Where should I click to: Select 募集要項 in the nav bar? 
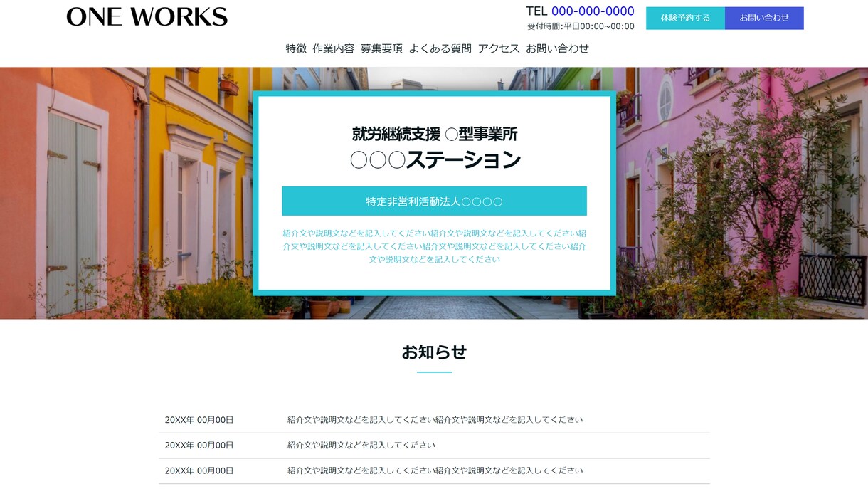tap(381, 48)
